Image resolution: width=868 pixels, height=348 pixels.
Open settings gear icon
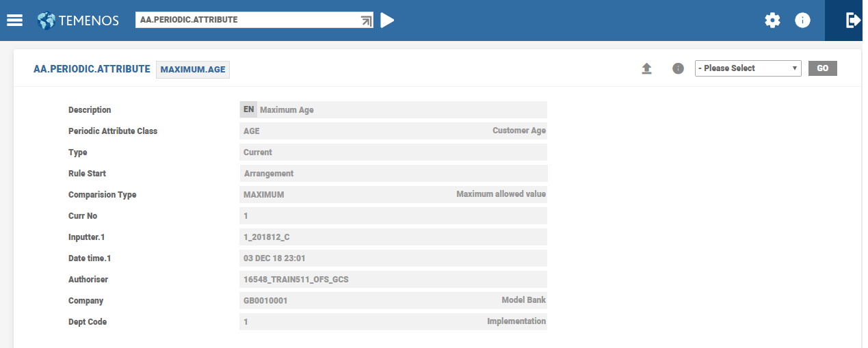[x=772, y=21]
